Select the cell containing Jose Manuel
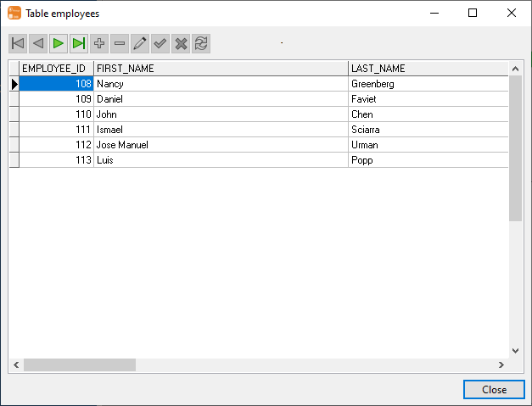 click(221, 145)
